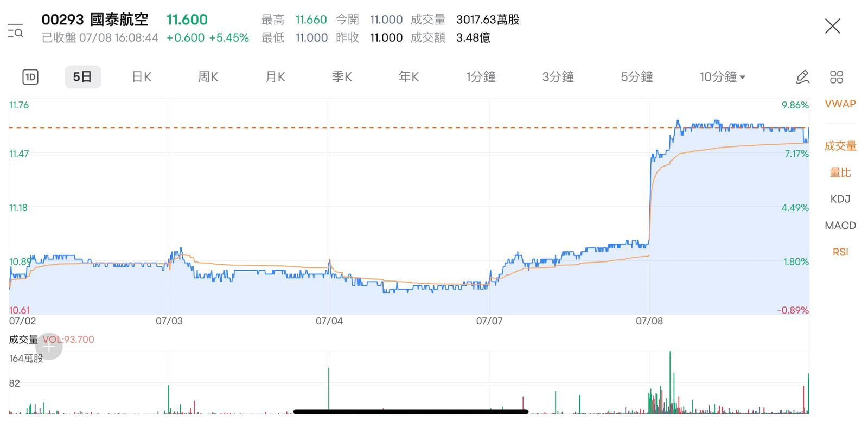Switch to the 日K daily chart tab
Image resolution: width=868 pixels, height=422 pixels.
pos(142,77)
